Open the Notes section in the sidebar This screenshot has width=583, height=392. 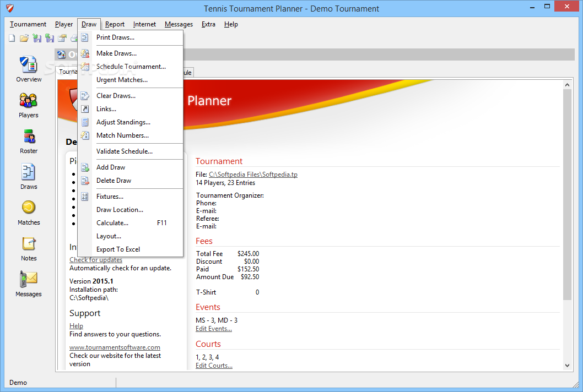29,248
